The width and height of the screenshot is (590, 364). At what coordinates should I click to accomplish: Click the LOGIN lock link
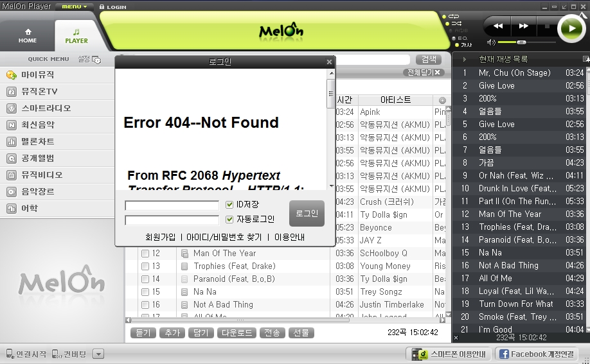[113, 7]
